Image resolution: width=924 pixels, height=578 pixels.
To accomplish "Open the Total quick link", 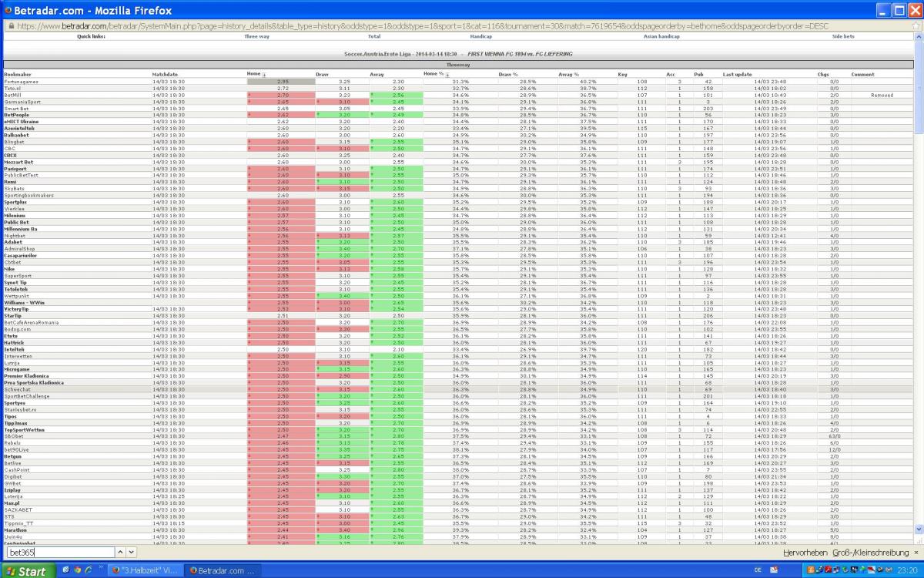I will [374, 36].
